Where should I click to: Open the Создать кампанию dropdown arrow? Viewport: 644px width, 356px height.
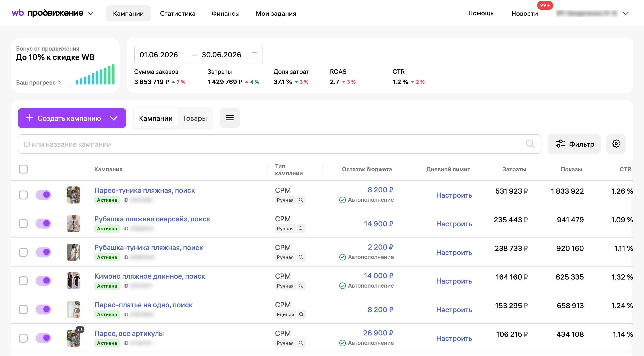click(114, 118)
